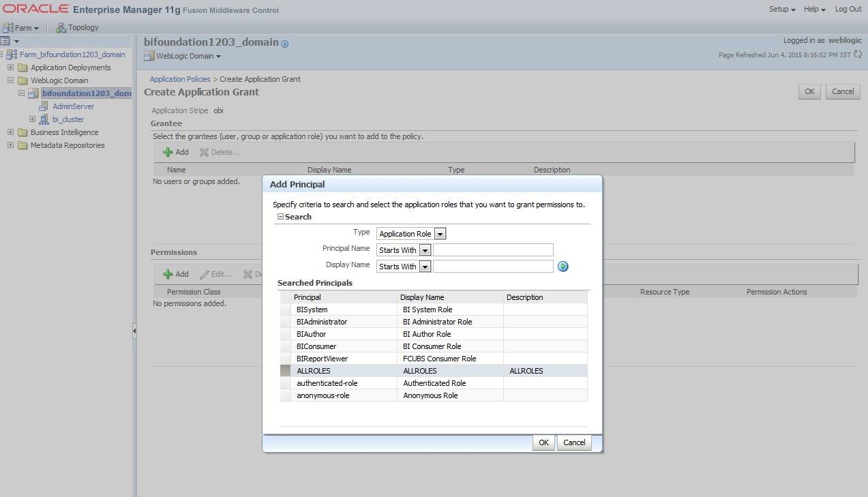Image resolution: width=868 pixels, height=497 pixels.
Task: Select the authenticated-role principal row
Action: [x=434, y=383]
